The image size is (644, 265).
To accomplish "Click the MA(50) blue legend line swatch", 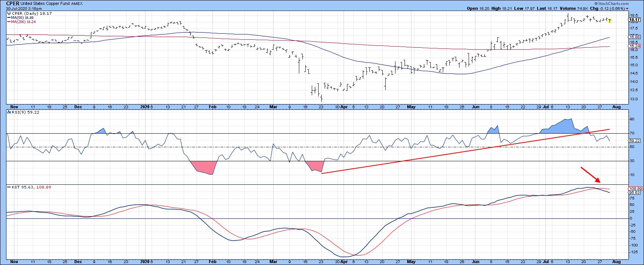I will pyautogui.click(x=9, y=17).
